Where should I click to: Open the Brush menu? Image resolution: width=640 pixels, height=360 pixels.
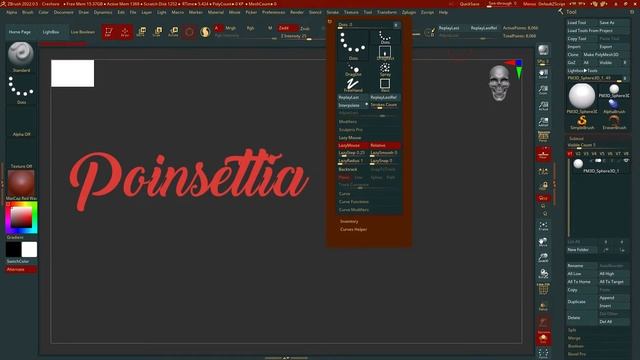(28, 12)
